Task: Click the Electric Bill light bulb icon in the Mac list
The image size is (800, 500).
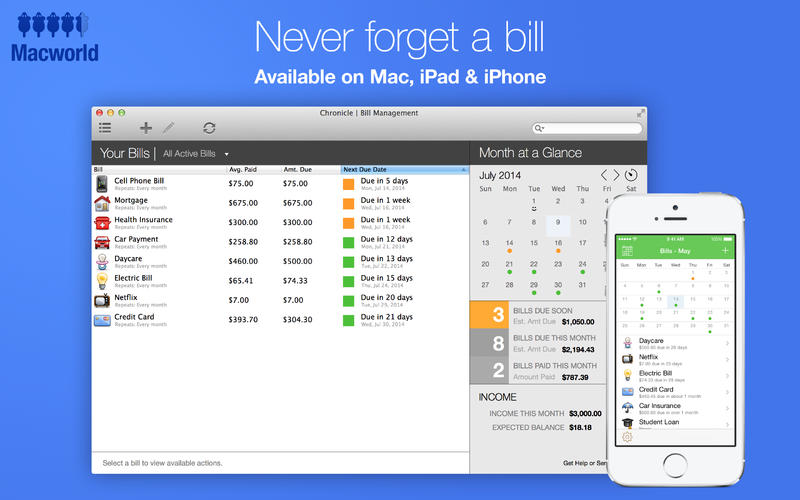Action: coord(102,281)
